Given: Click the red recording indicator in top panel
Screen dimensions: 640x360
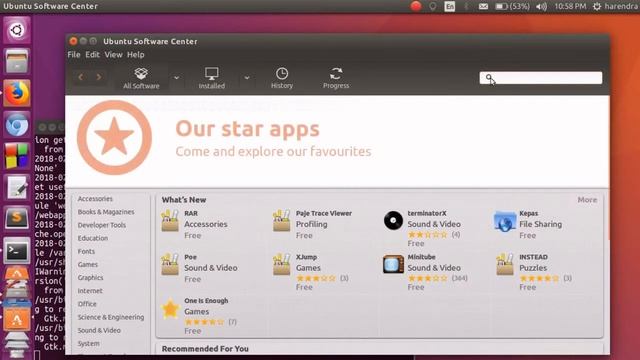Looking at the screenshot, I should click(416, 6).
